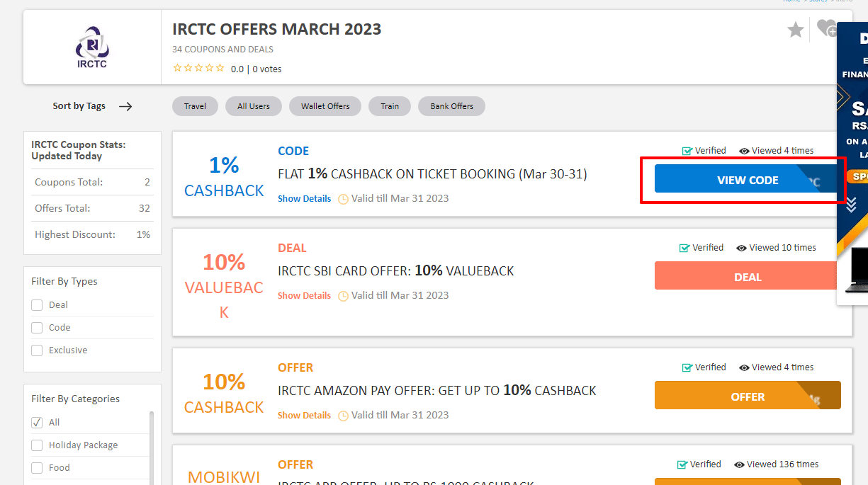This screenshot has width=868, height=485.
Task: Uncheck the All category filter
Action: point(36,422)
